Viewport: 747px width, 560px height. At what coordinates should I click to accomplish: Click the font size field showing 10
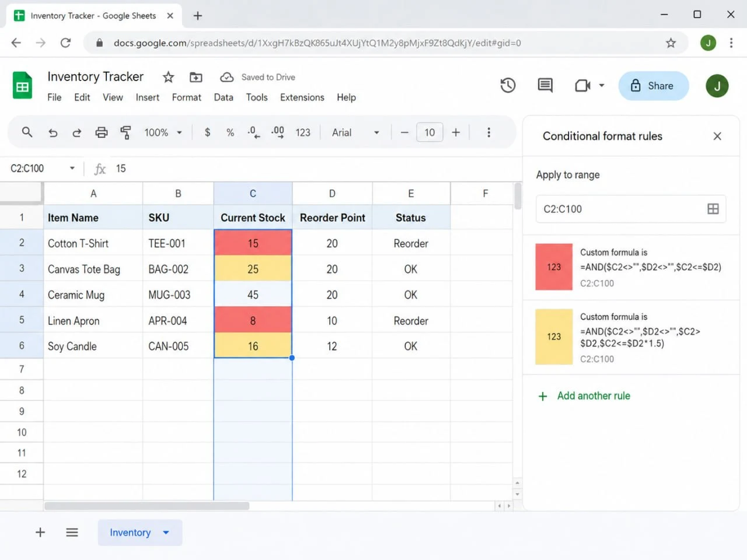430,132
